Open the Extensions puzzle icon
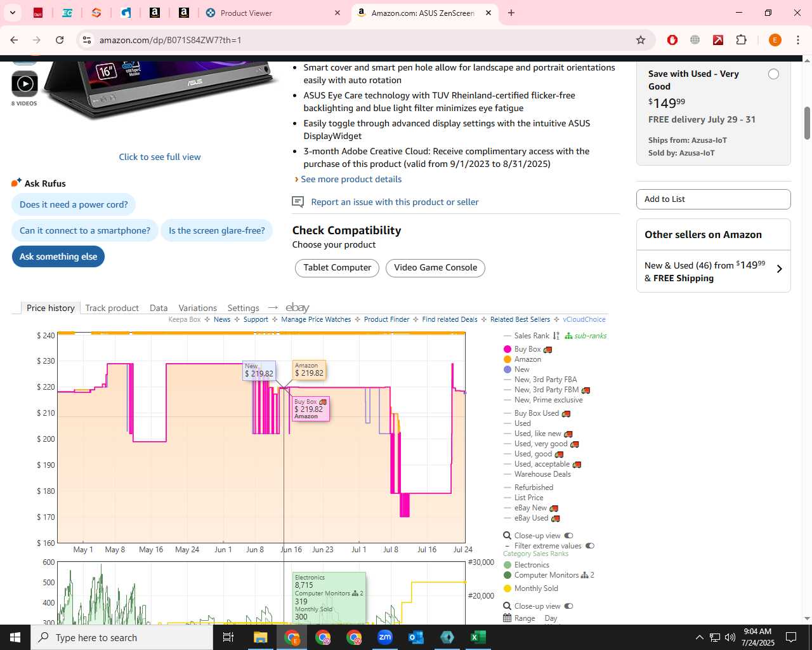 coord(741,40)
